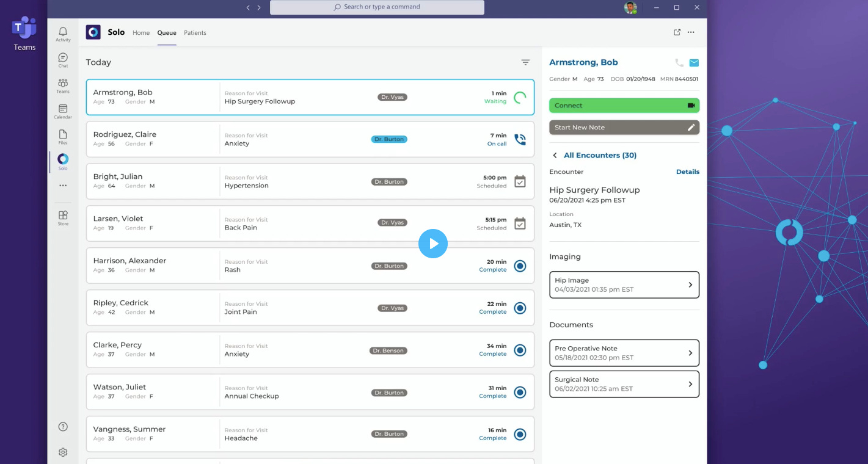Open the Teams desktop shortcut icon
This screenshot has width=868, height=464.
(x=24, y=27)
